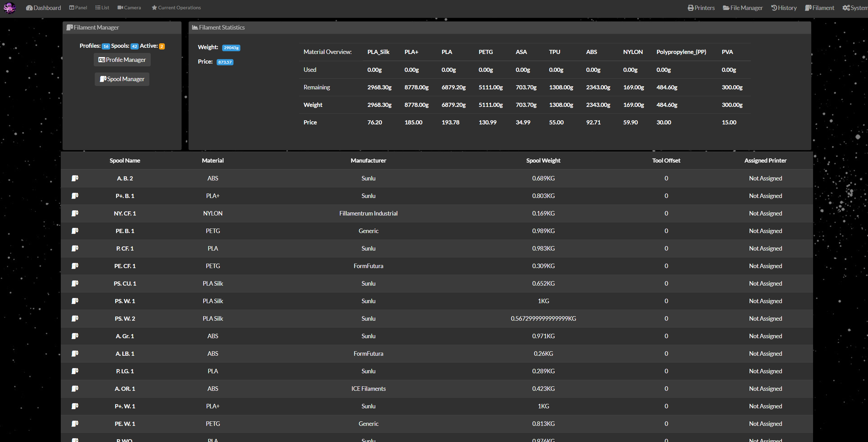868x442 pixels.
Task: Switch to the List view
Action: point(102,7)
